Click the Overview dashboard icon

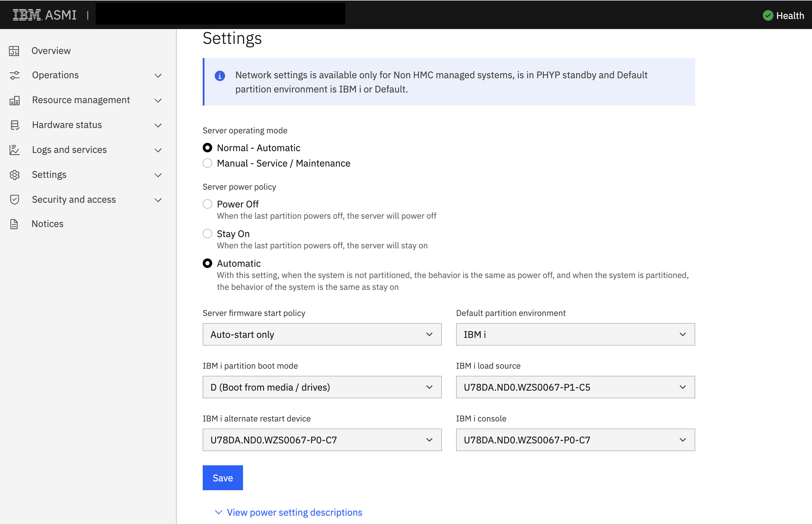coord(14,51)
